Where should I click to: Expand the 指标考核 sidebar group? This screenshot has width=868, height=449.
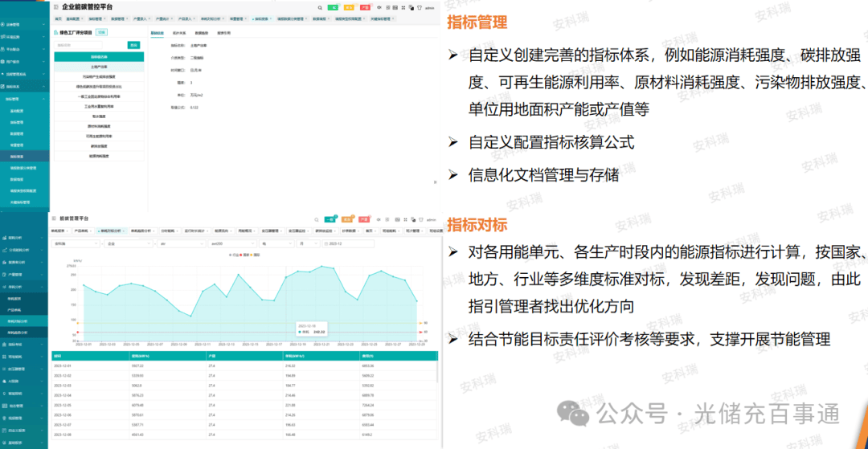pyautogui.click(x=24, y=344)
